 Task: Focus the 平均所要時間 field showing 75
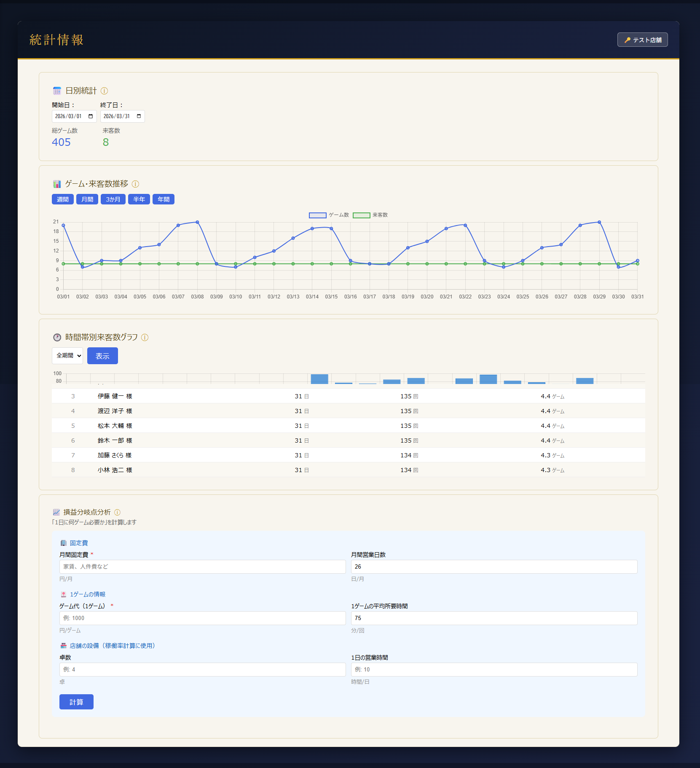point(494,618)
